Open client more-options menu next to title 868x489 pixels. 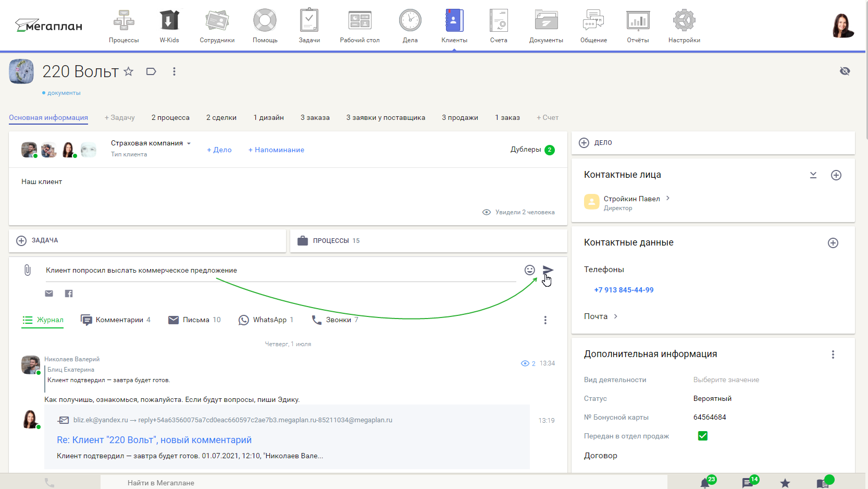pos(174,71)
